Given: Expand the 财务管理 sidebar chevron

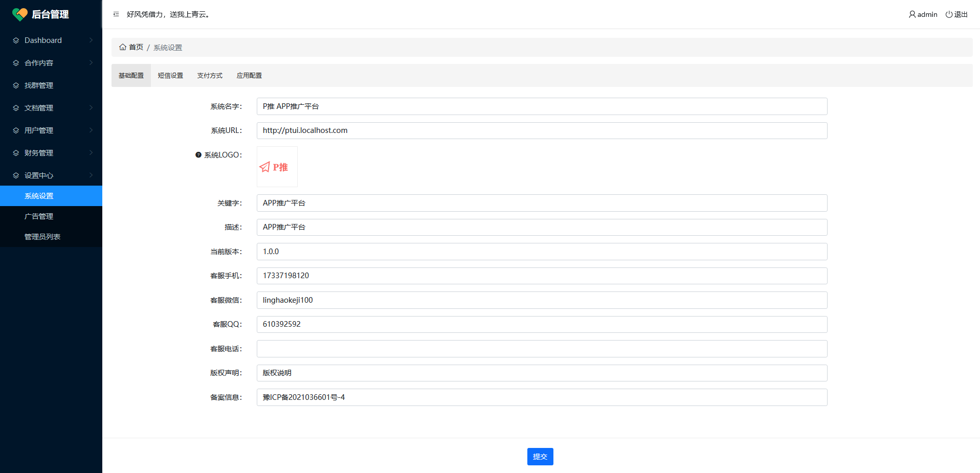Looking at the screenshot, I should point(91,153).
